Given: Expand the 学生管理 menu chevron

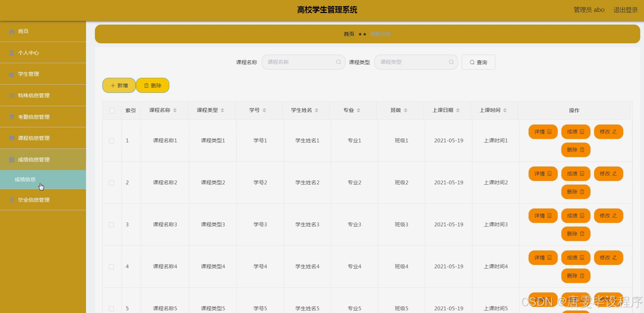Looking at the screenshot, I should click(x=77, y=74).
